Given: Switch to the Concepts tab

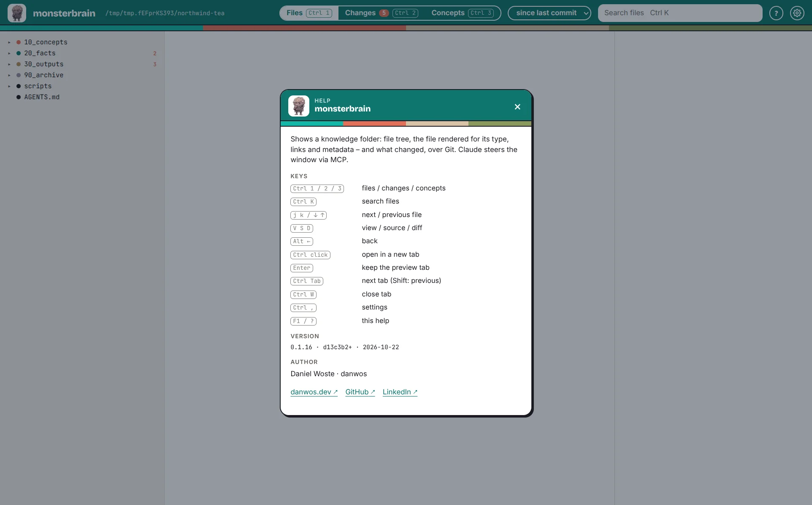Looking at the screenshot, I should (463, 13).
